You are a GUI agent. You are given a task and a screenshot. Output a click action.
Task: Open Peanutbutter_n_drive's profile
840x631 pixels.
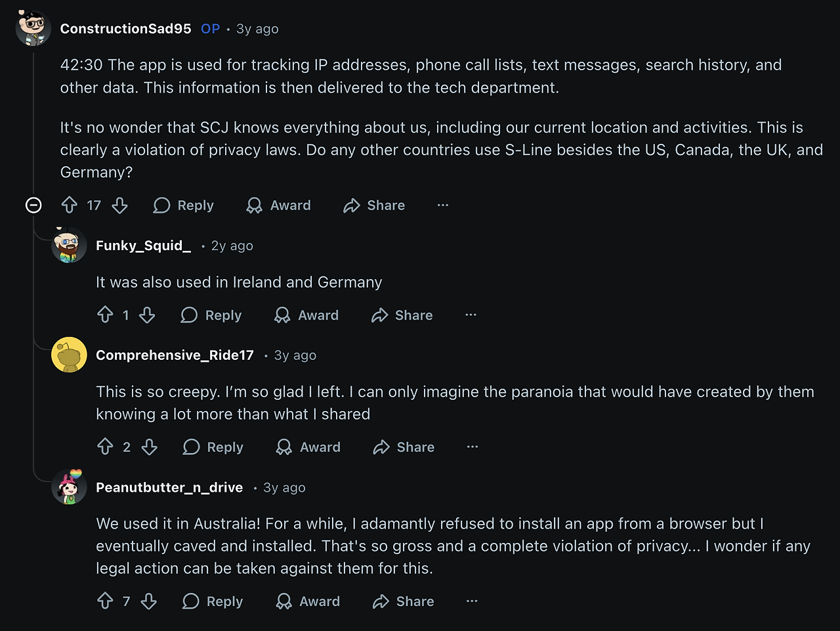point(169,487)
